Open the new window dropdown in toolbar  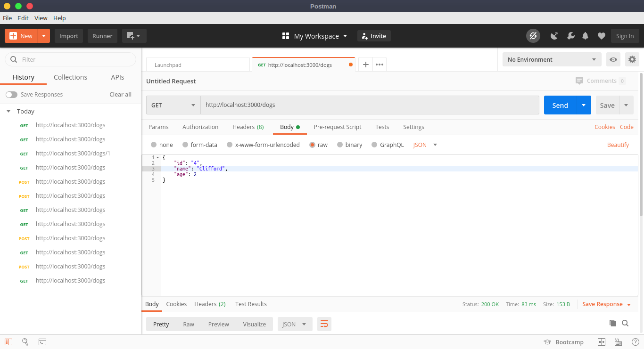click(x=134, y=36)
